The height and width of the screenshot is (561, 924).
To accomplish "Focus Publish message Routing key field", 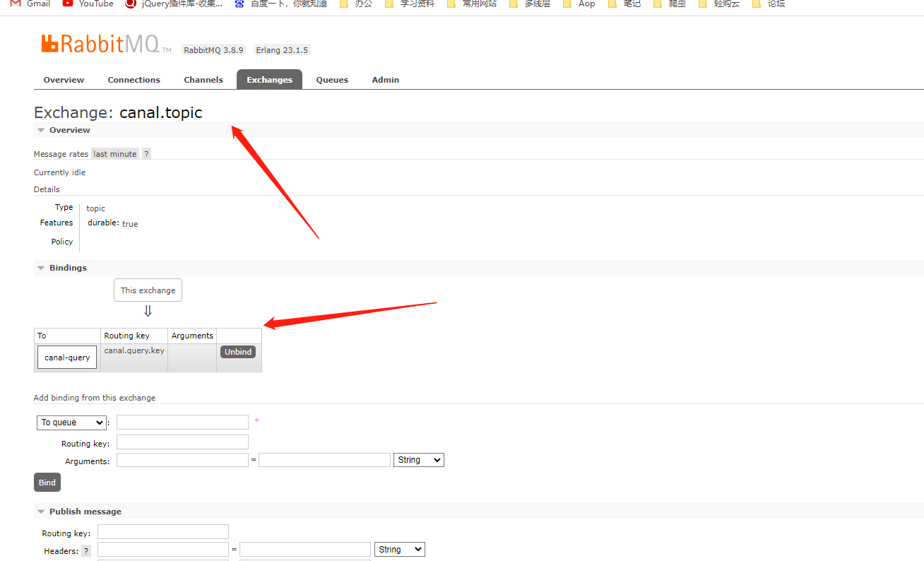I will [163, 532].
